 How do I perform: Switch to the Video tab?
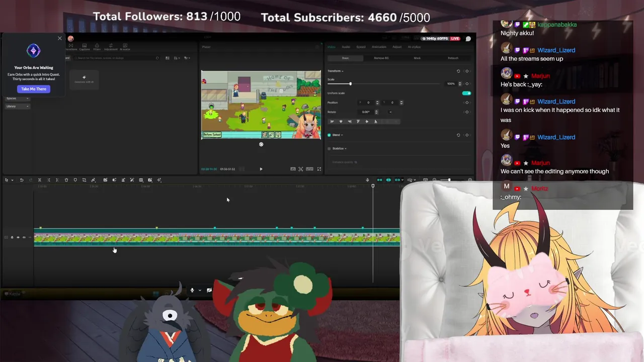point(332,47)
